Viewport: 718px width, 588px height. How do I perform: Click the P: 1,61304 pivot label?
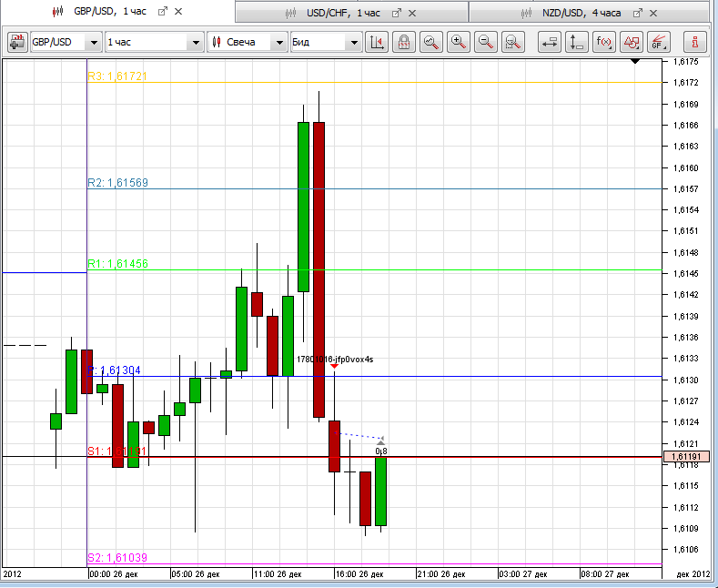click(114, 370)
